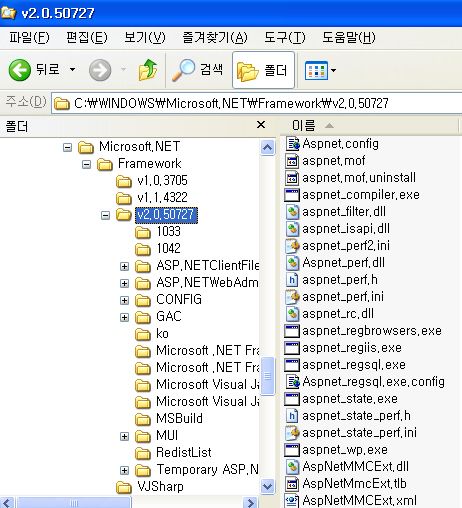
Task: Click the aspnet_filter.dll icon
Action: (292, 212)
